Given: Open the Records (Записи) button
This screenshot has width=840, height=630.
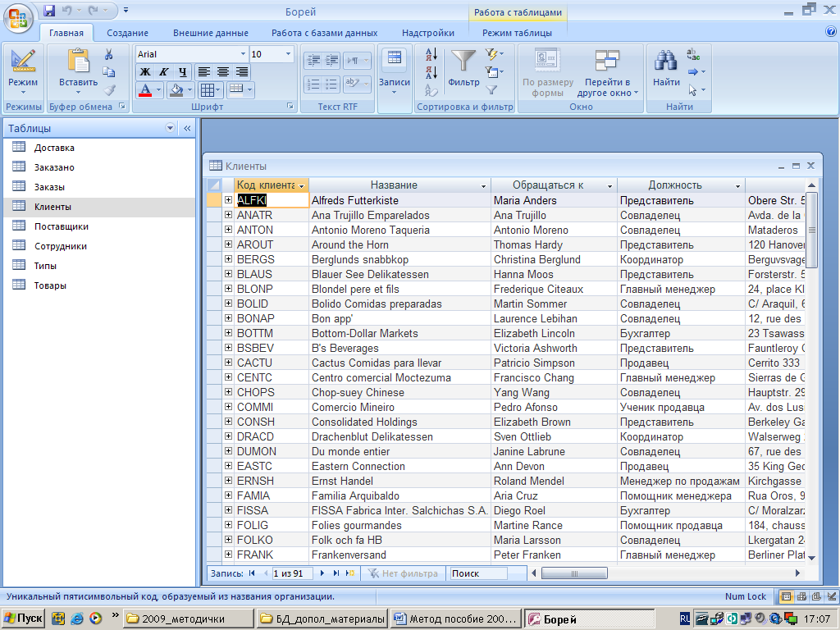Looking at the screenshot, I should (x=395, y=72).
